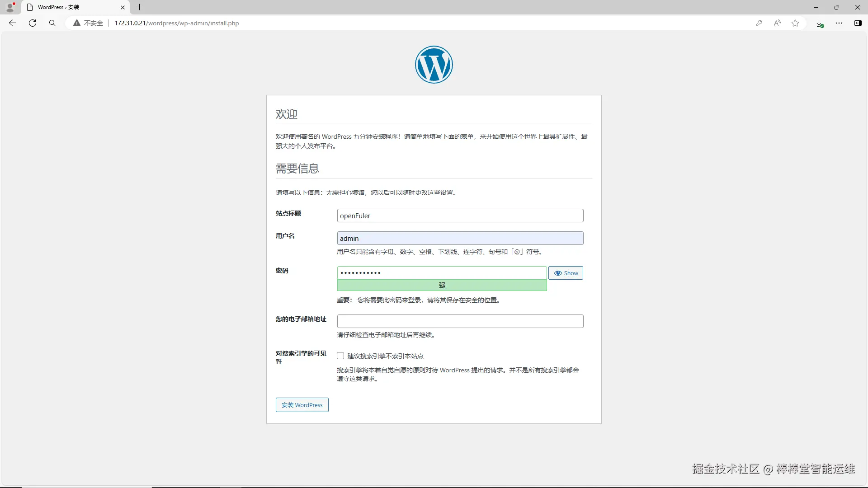This screenshot has width=868, height=488.
Task: Click the empty email address field
Action: click(x=460, y=321)
